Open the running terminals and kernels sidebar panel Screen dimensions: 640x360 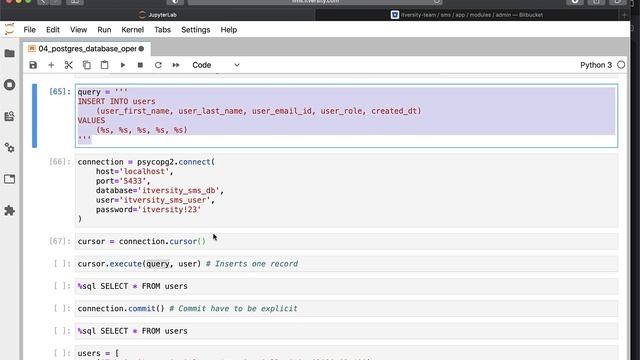(9, 85)
